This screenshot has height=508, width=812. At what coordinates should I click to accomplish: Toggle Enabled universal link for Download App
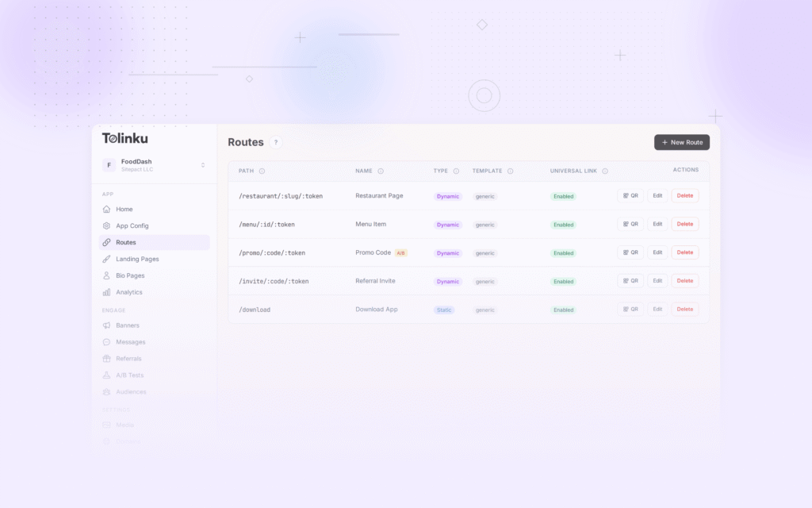(x=563, y=309)
